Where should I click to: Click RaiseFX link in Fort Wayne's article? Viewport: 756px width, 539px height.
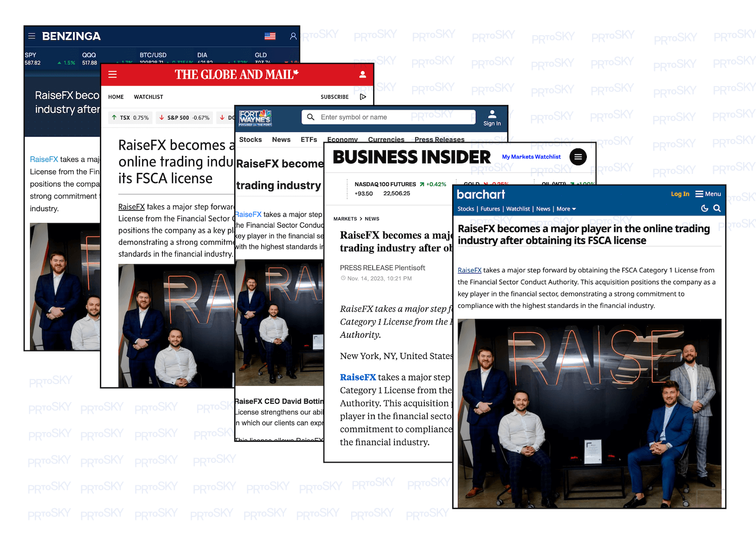tap(248, 214)
